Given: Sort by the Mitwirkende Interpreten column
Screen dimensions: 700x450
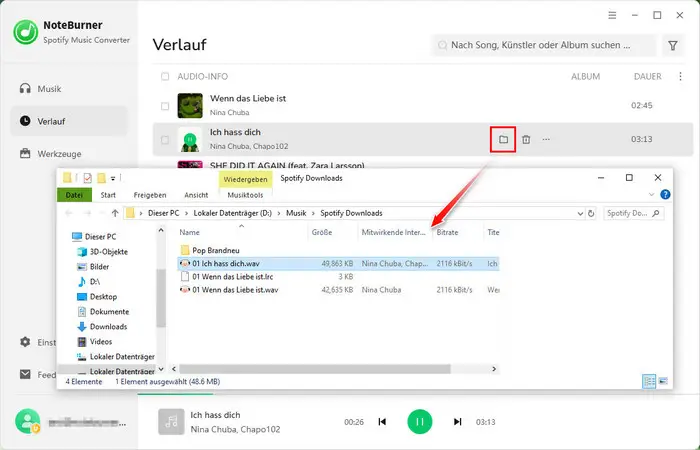Looking at the screenshot, I should 396,232.
